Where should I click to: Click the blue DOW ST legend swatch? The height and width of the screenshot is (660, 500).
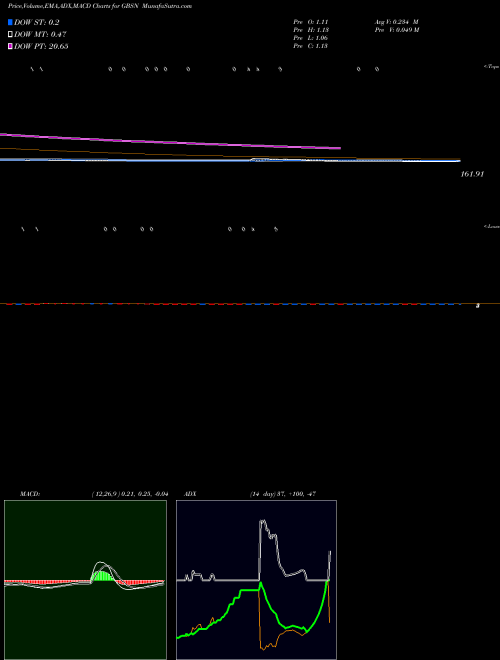point(10,22)
